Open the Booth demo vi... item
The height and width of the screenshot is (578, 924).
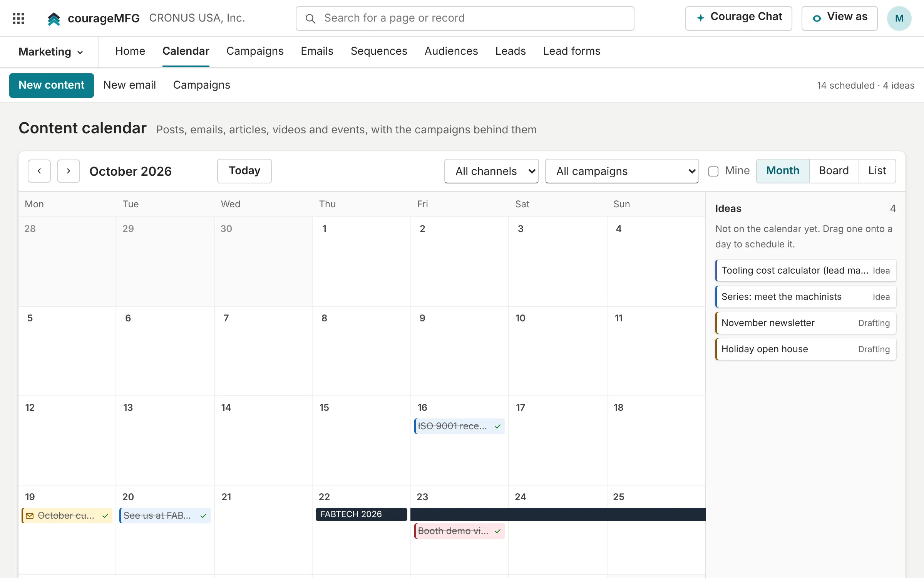459,531
